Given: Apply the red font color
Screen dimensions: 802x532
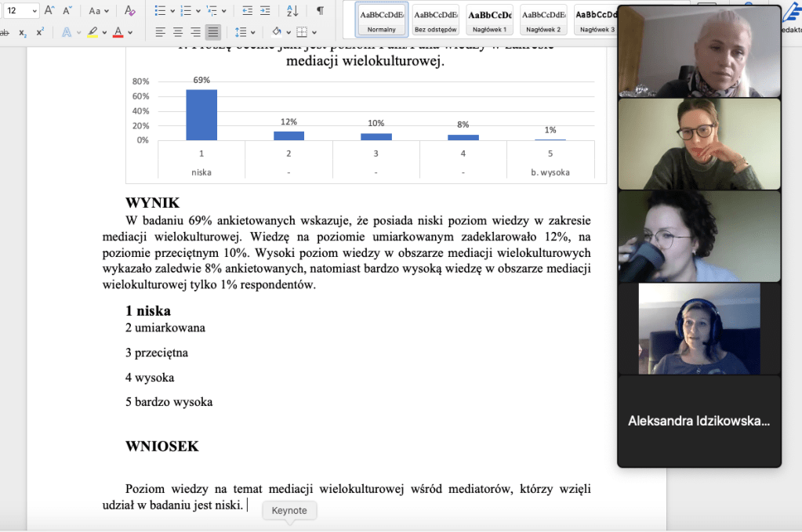Looking at the screenshot, I should 118,33.
